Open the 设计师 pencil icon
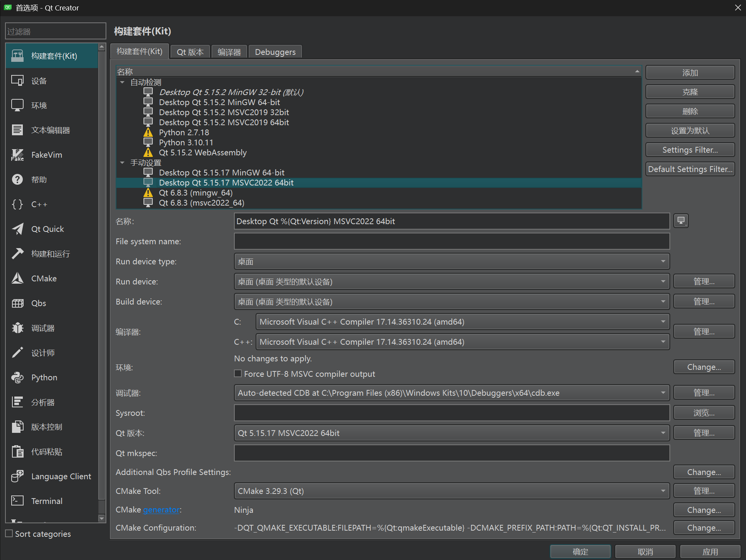 point(17,353)
